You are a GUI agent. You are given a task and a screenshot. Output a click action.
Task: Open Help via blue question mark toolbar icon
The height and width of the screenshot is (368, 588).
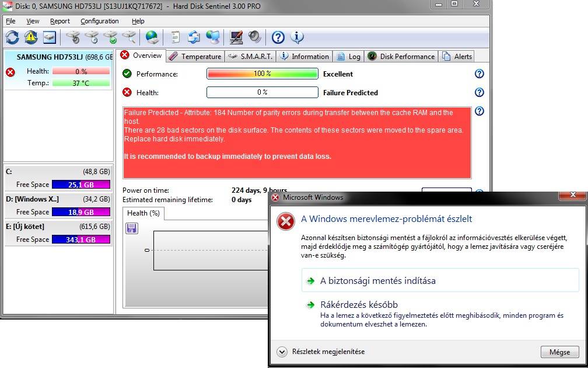click(278, 37)
